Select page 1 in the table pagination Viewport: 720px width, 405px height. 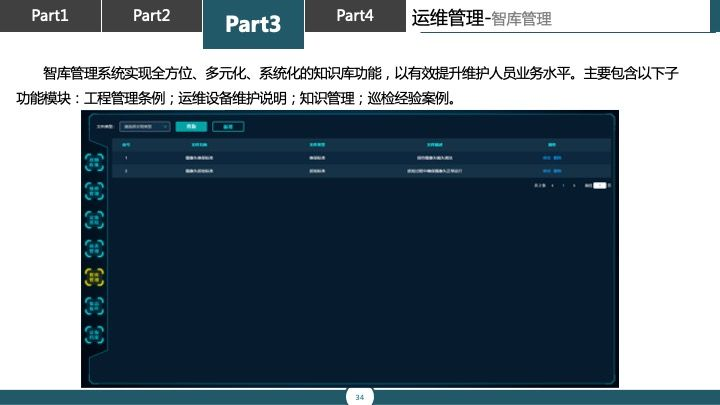(563, 186)
